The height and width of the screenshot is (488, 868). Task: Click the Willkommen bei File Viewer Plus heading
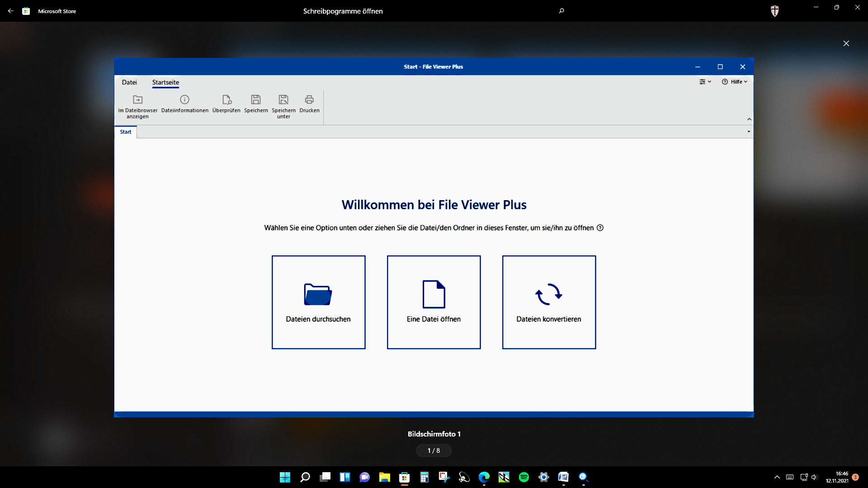434,205
